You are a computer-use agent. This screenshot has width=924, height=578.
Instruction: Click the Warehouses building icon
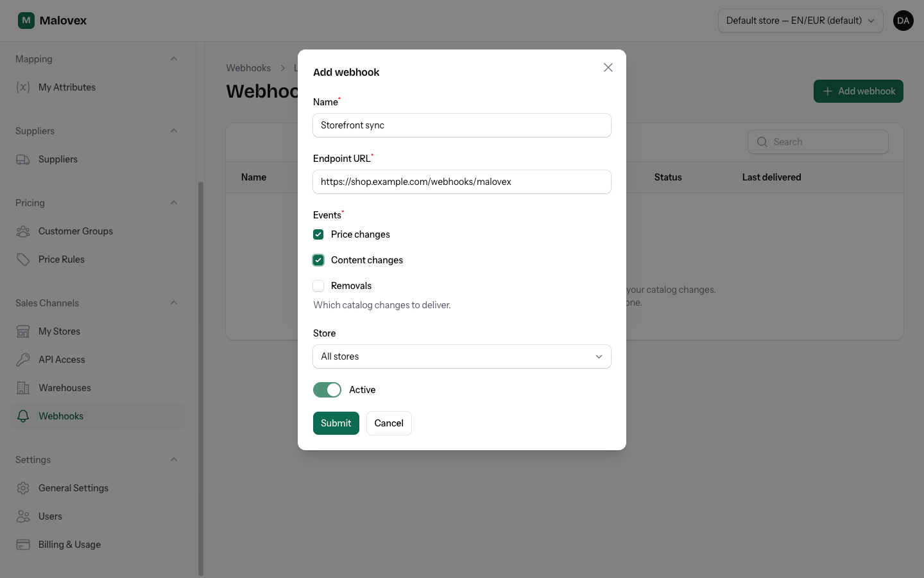(x=23, y=388)
